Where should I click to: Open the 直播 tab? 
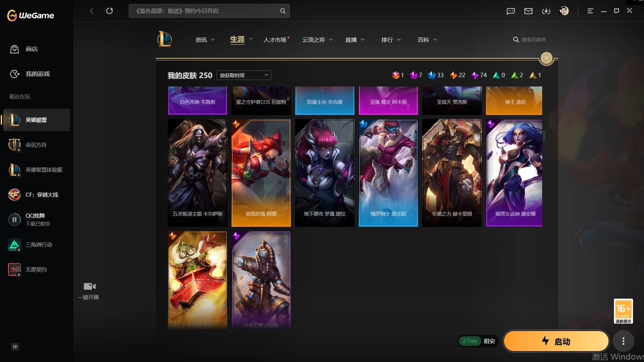click(351, 40)
